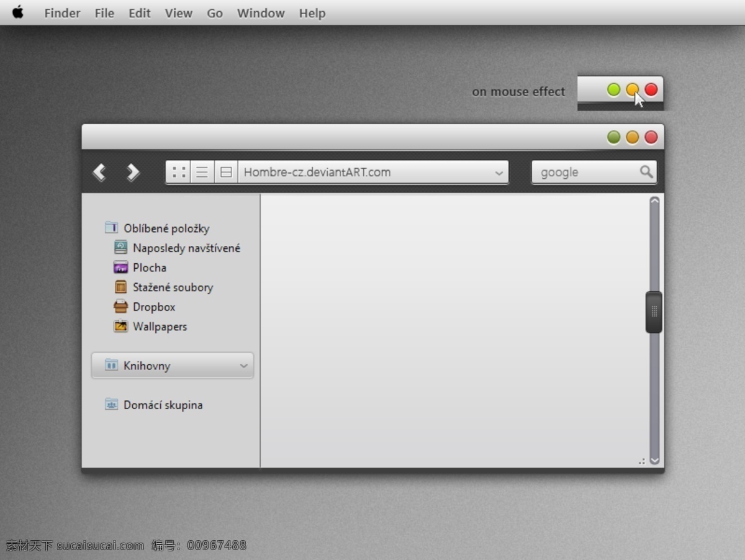Click the yellow button in the mouse effect preview
This screenshot has height=560, width=745.
point(632,90)
